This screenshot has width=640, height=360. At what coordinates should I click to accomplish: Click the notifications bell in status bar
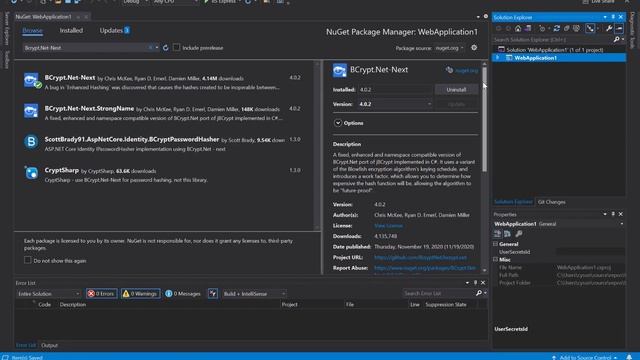(x=629, y=357)
